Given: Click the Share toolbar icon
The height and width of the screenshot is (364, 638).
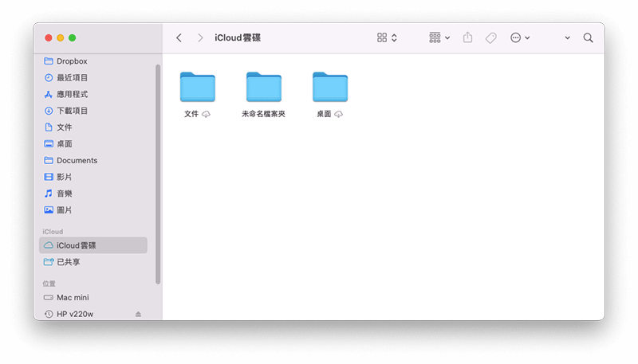Looking at the screenshot, I should [x=468, y=37].
